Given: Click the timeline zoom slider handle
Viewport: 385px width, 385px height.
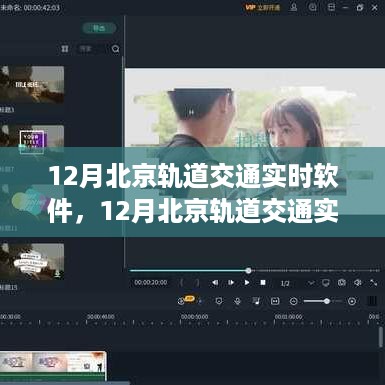Looking at the screenshot, I should coord(327,301).
